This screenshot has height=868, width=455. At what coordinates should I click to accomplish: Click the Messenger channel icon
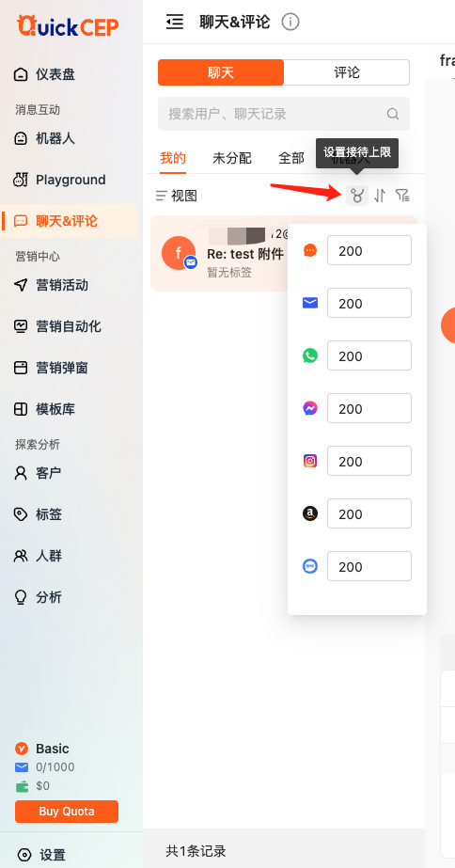pyautogui.click(x=310, y=408)
